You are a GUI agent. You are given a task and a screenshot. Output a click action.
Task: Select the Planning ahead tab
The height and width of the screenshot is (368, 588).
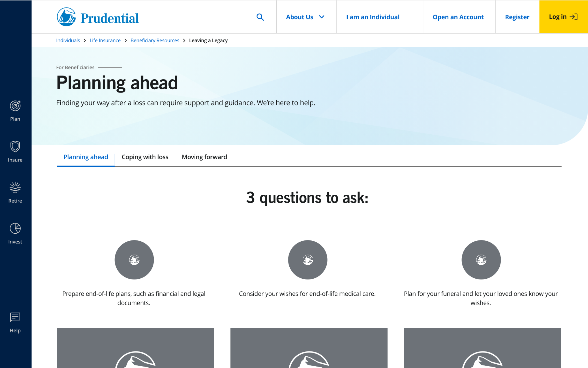tap(86, 157)
